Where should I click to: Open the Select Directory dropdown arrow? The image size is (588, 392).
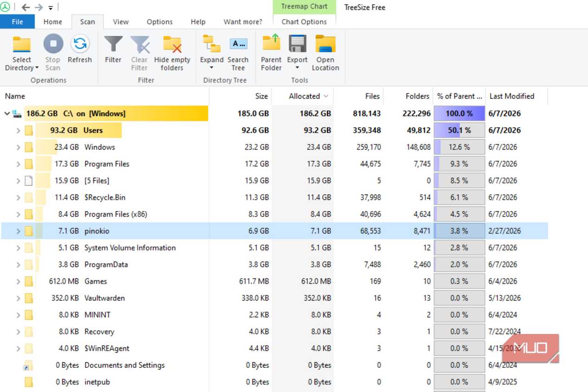click(x=37, y=68)
